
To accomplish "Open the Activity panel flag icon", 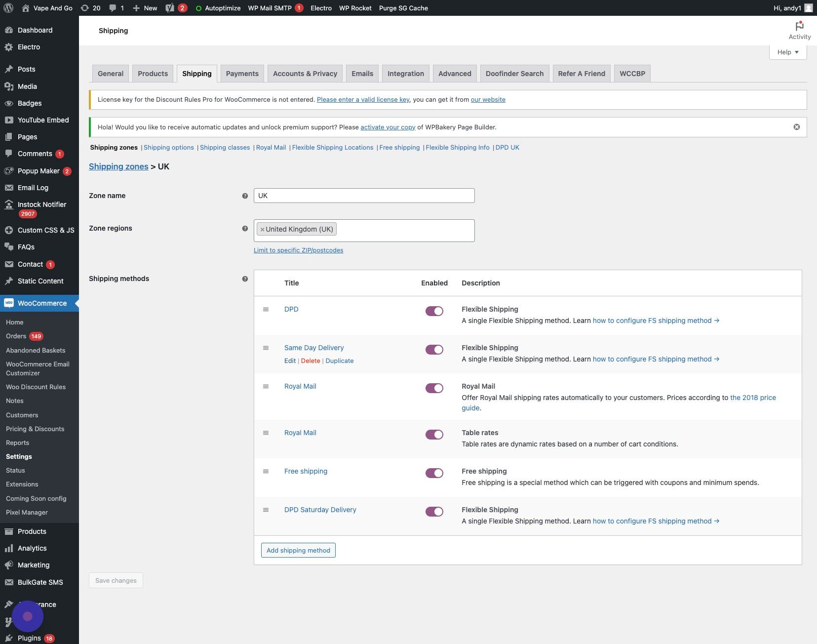I will (799, 26).
